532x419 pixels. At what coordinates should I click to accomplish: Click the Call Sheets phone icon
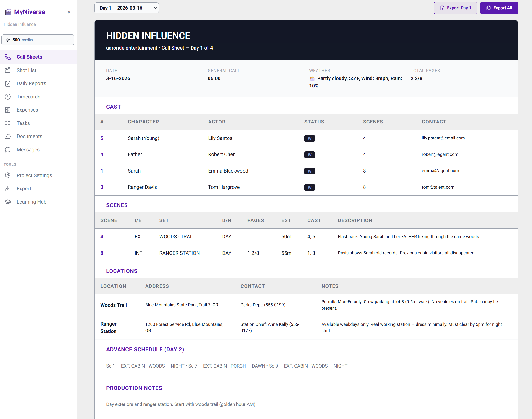8,57
